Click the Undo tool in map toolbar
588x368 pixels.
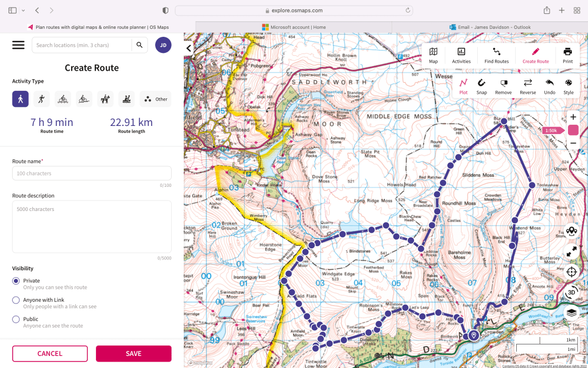pos(550,86)
